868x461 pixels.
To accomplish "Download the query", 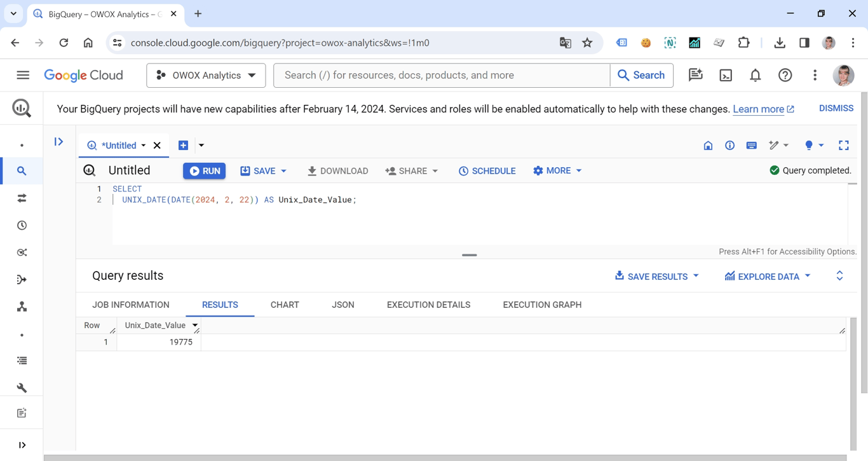I will 337,171.
